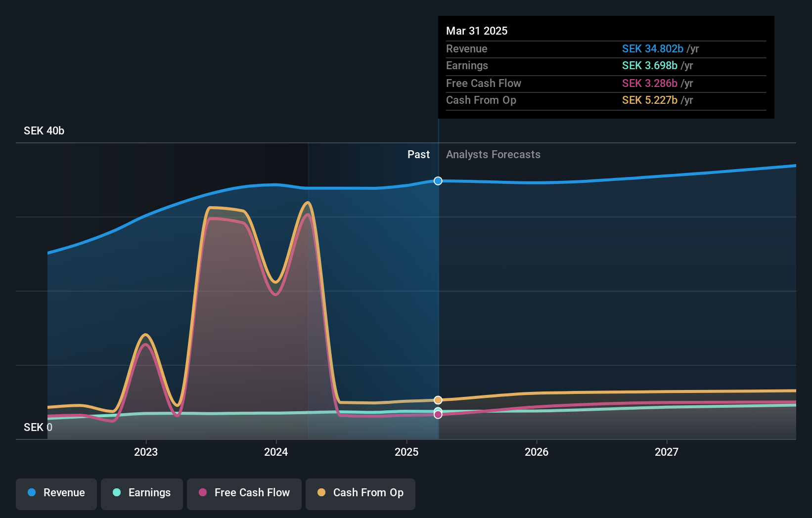The image size is (812, 518).
Task: Switch to the Analysts Forecasts section
Action: point(493,154)
